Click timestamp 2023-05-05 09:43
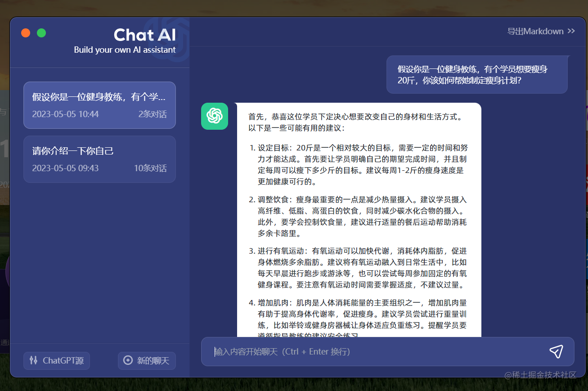This screenshot has height=391, width=588. [x=65, y=168]
